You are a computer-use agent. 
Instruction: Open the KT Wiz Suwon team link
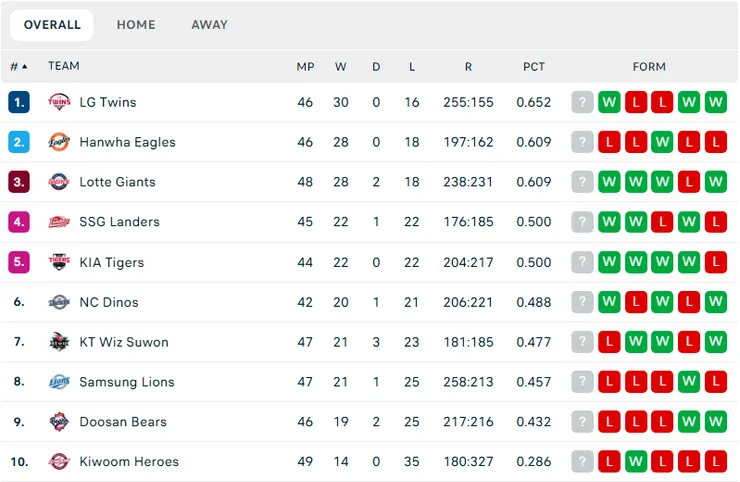coord(124,342)
